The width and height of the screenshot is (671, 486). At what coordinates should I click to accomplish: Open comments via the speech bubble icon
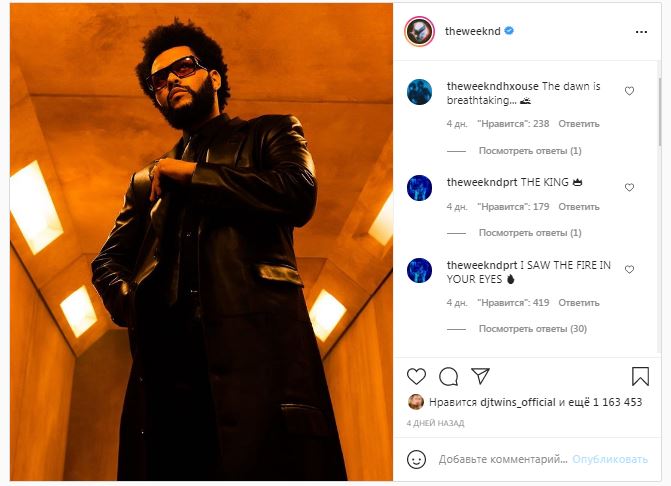coord(448,376)
